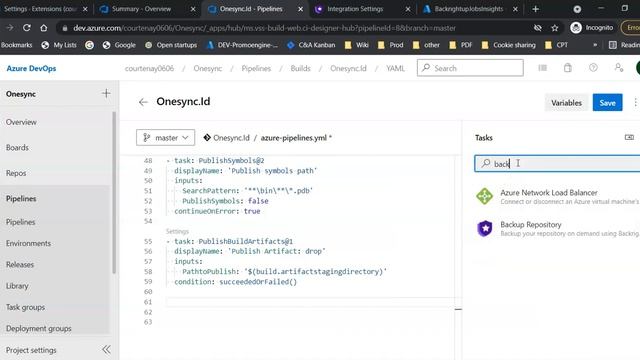Open Overview in the sidebar

click(x=21, y=122)
